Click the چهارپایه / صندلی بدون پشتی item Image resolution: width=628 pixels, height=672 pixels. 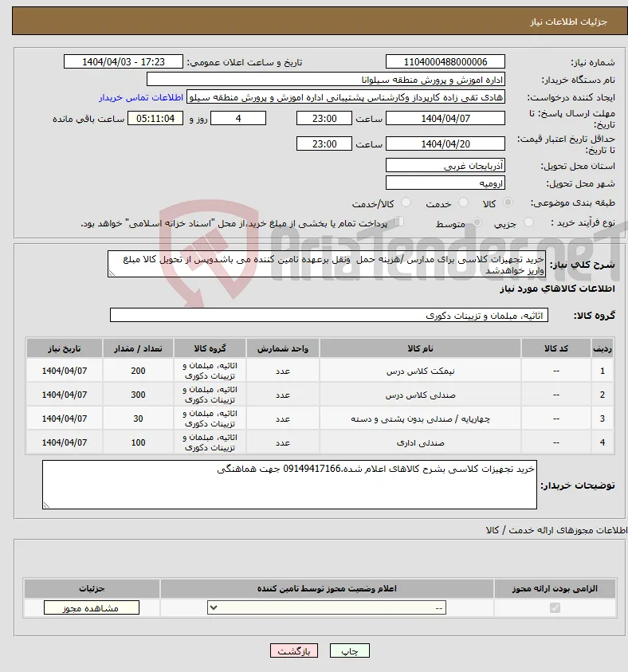point(420,419)
